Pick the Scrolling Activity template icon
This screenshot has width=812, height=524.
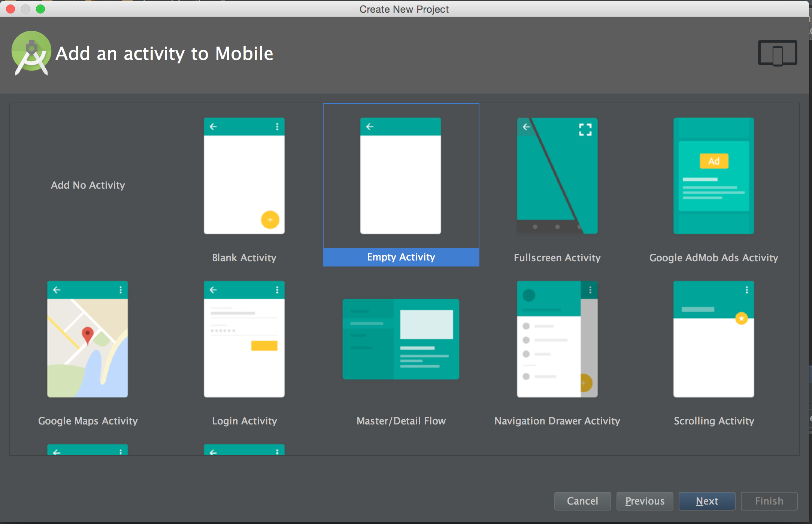coord(713,339)
